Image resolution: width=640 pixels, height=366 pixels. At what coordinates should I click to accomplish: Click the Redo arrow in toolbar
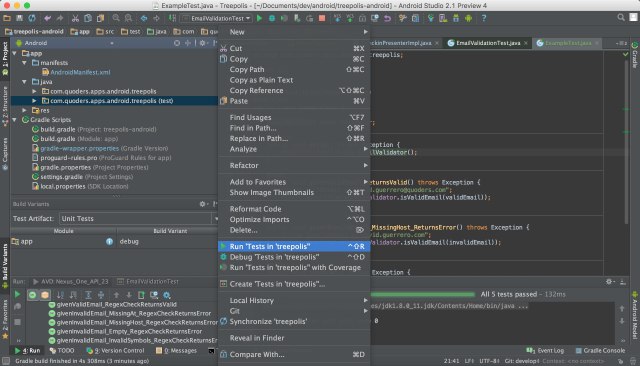click(60, 18)
